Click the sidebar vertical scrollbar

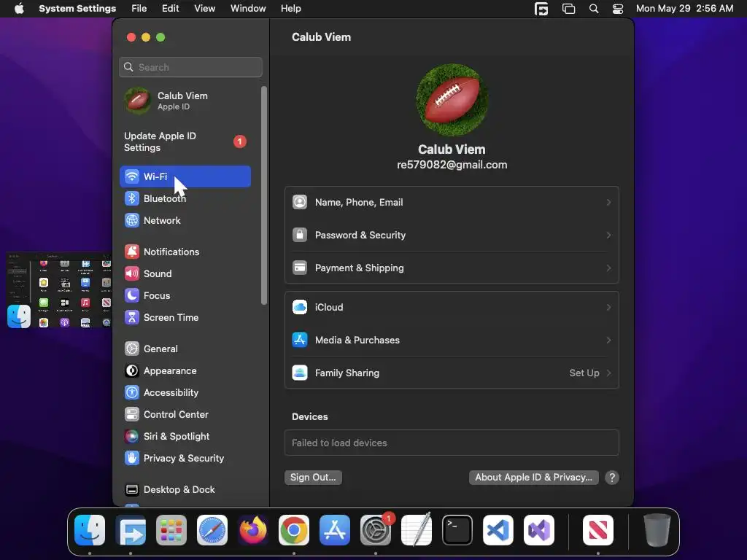[264, 195]
